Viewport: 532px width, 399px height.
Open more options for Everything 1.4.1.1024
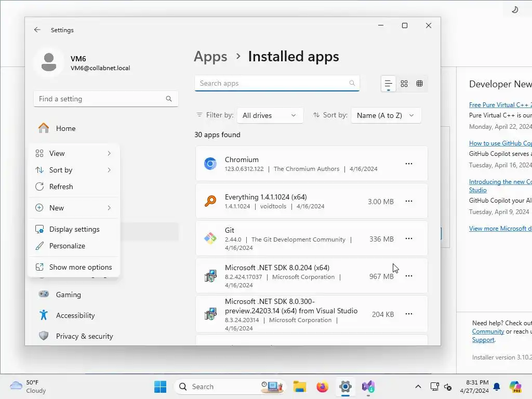click(409, 201)
